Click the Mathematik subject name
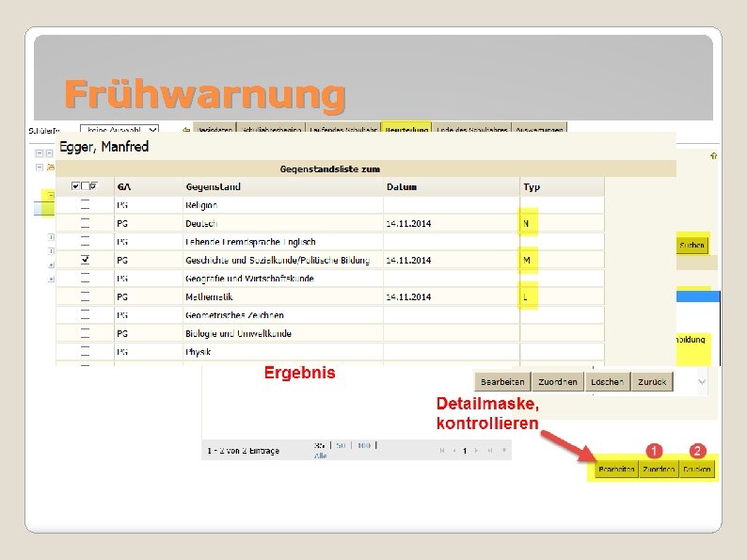 click(x=209, y=296)
